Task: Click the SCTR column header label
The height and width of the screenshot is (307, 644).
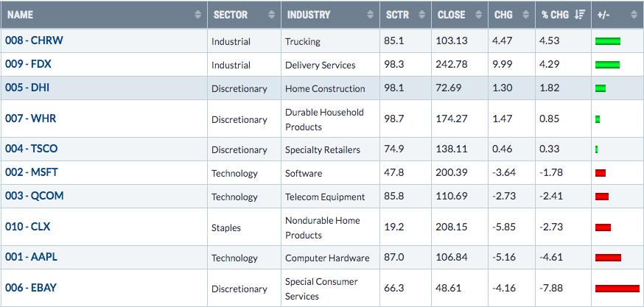Action: [x=398, y=15]
